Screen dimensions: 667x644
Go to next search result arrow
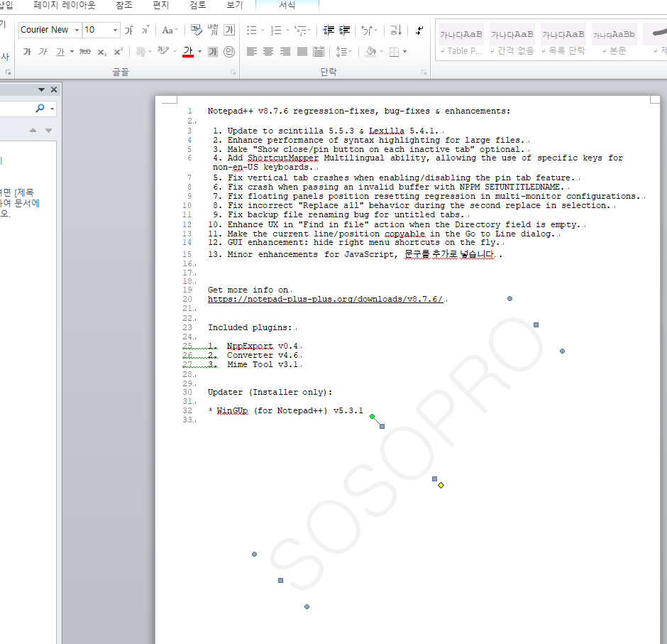pyautogui.click(x=48, y=130)
